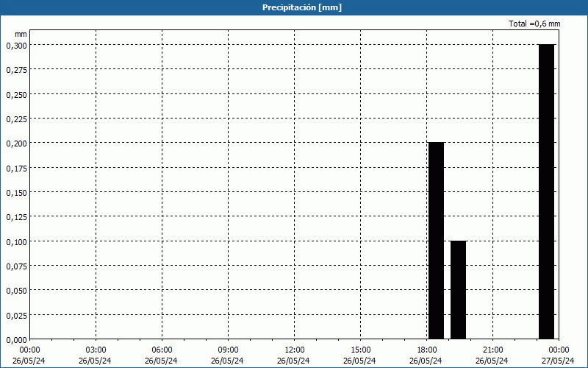Click the 21:00 time axis label
This screenshot has height=368, width=588.
tap(492, 350)
